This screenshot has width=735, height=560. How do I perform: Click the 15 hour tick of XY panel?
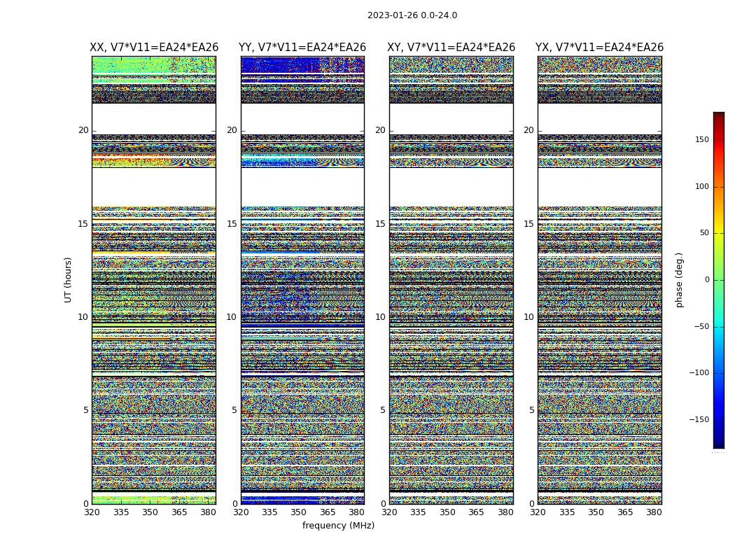(381, 224)
